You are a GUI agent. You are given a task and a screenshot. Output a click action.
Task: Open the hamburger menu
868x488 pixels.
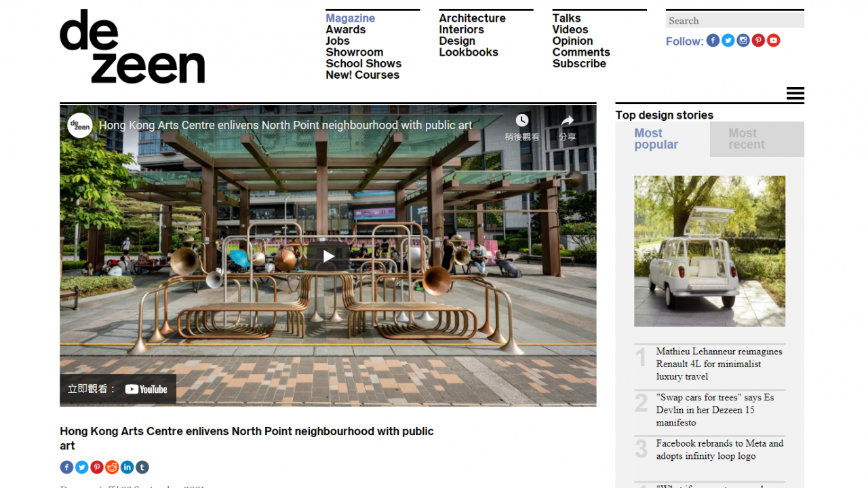[x=795, y=94]
